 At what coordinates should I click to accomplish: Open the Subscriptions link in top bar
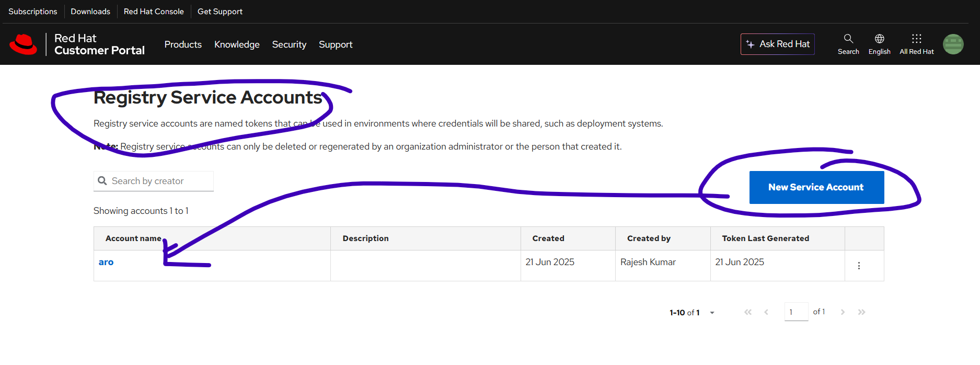[33, 12]
